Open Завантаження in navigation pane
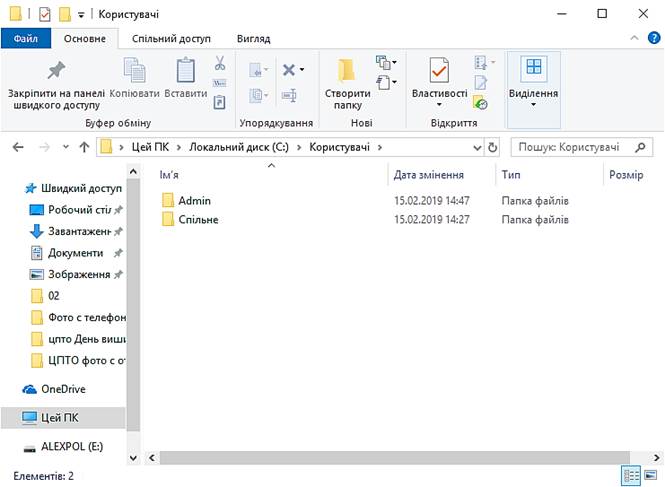Screen dimensions: 665x487 click(79, 232)
